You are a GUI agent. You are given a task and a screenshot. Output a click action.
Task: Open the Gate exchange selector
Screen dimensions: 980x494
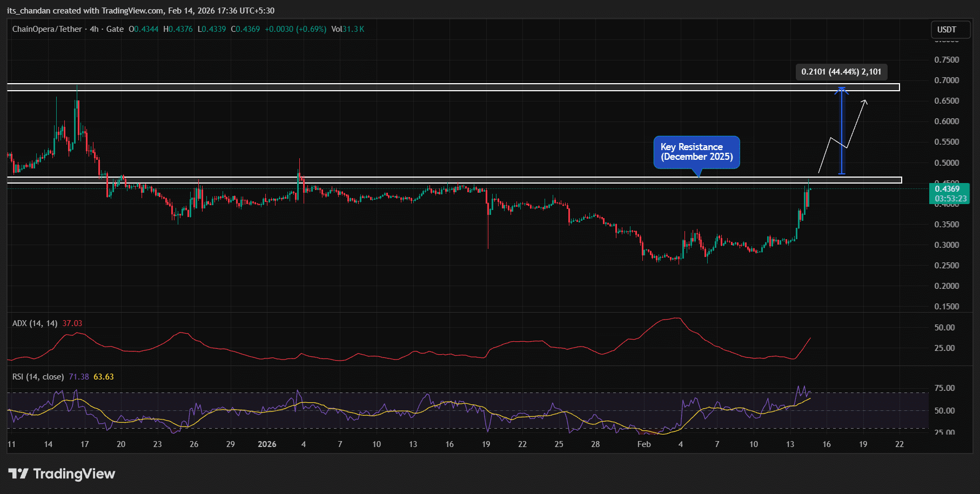[117, 30]
